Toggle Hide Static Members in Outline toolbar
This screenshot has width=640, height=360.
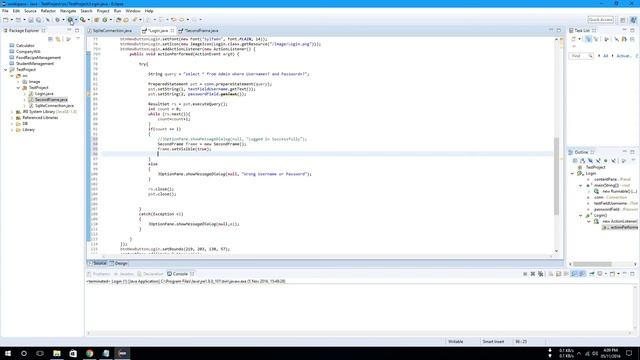click(598, 160)
